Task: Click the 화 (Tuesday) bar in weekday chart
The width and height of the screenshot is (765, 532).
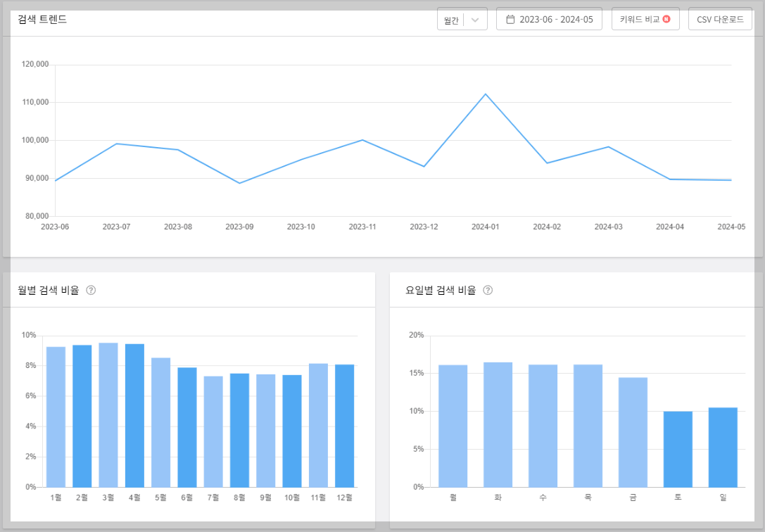Action: tap(498, 425)
